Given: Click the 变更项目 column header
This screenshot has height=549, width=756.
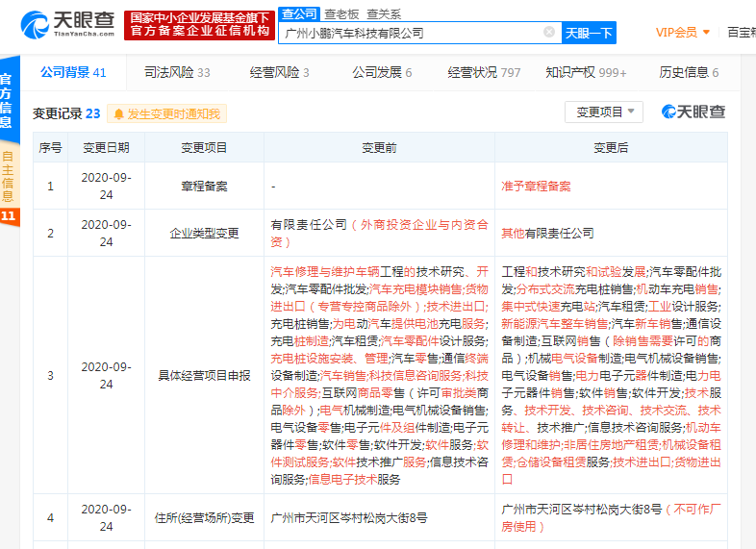Looking at the screenshot, I should (x=204, y=147).
